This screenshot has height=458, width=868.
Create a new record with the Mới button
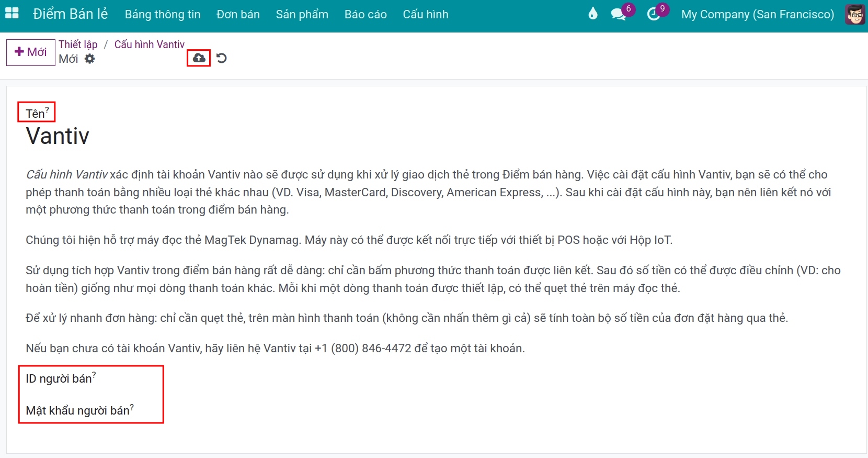point(31,52)
